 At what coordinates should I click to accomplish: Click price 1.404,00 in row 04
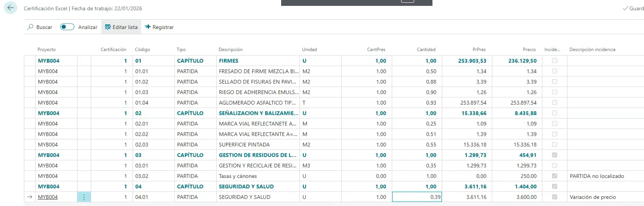pos(526,186)
